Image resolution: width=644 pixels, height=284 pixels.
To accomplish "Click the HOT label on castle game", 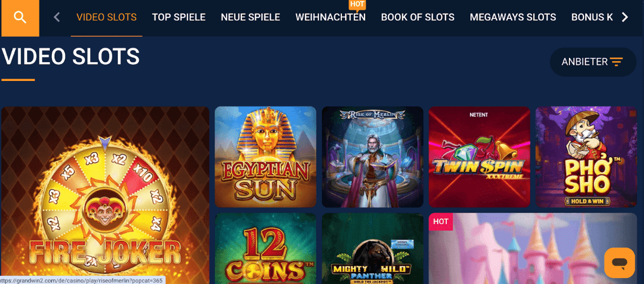I will pos(441,221).
